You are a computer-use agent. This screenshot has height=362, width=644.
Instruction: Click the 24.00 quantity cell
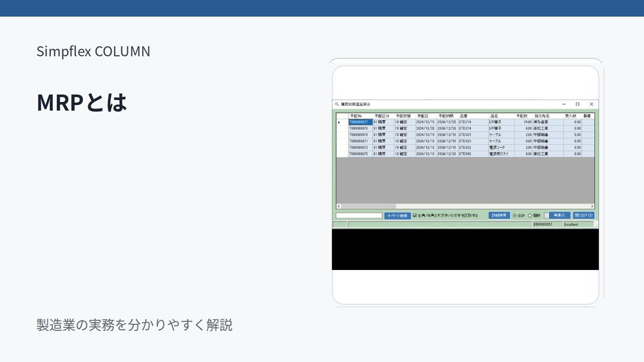click(523, 122)
